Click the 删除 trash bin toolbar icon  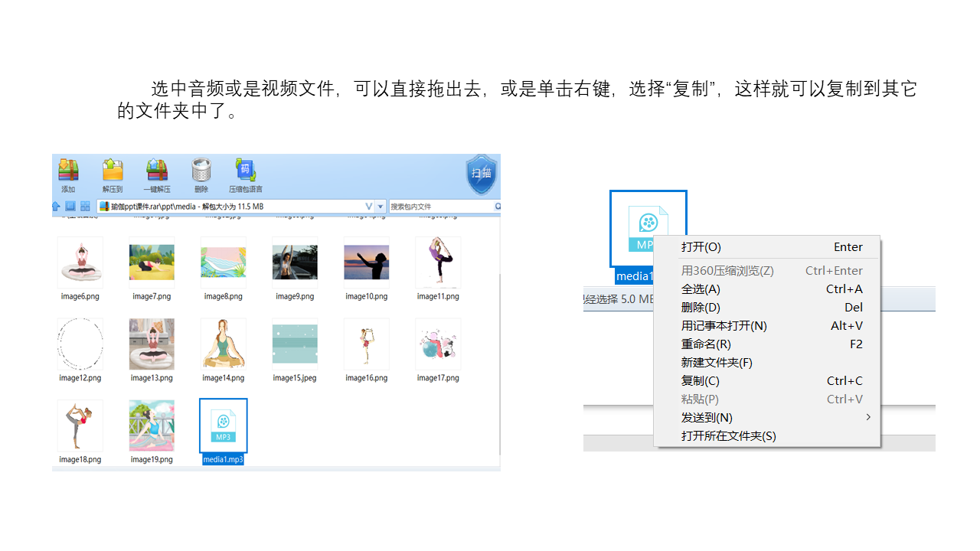201,175
